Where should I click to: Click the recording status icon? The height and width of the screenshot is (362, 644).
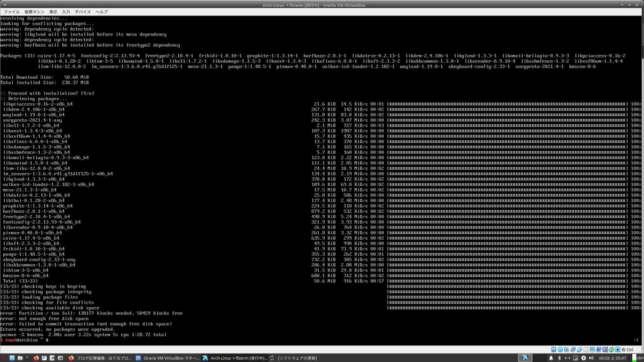[x=599, y=350]
